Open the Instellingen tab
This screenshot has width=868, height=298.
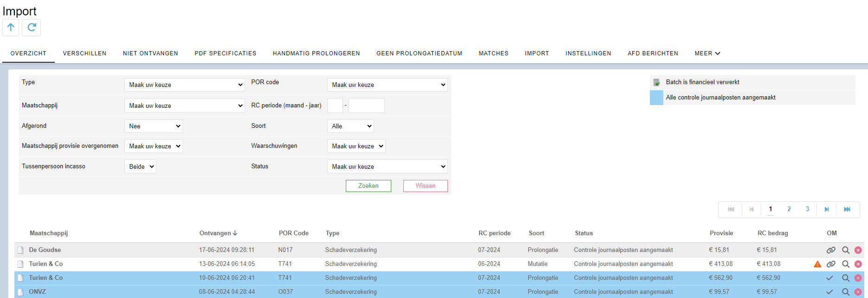[588, 53]
